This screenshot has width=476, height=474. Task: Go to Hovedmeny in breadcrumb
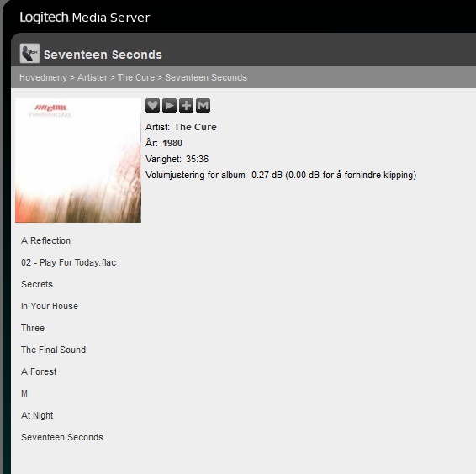click(43, 77)
